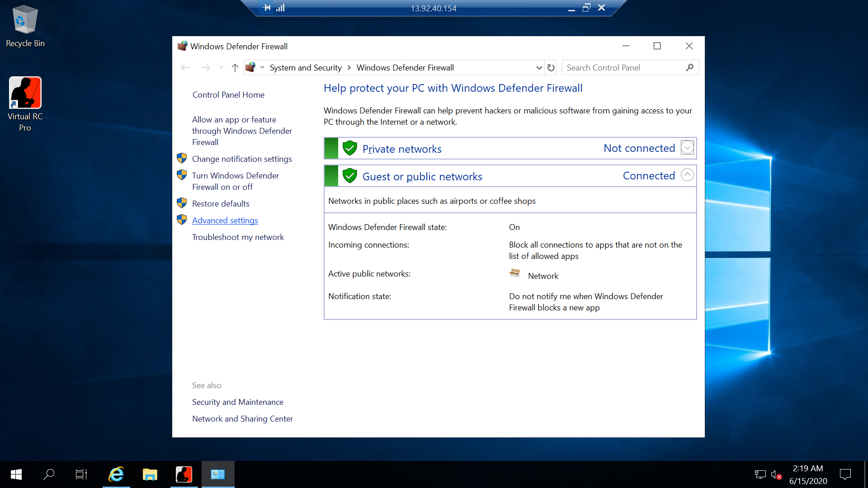This screenshot has height=488, width=868.
Task: Click Restore defaults link
Action: coord(221,204)
